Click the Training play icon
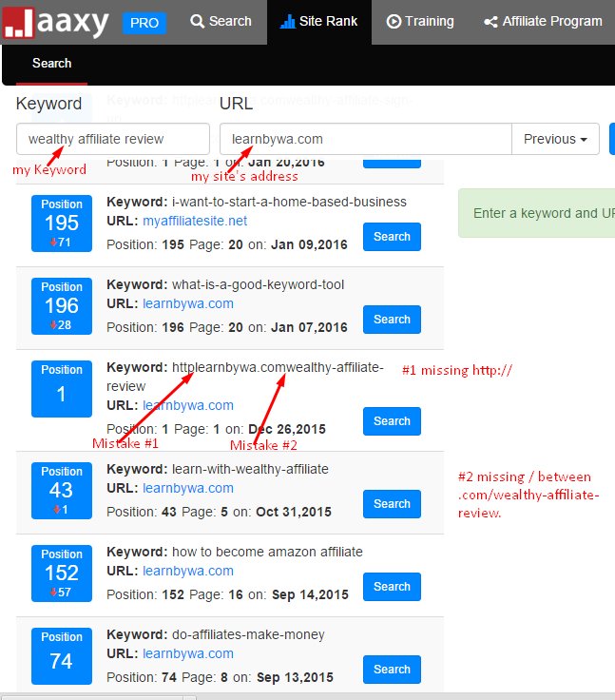The image size is (615, 700). click(394, 22)
